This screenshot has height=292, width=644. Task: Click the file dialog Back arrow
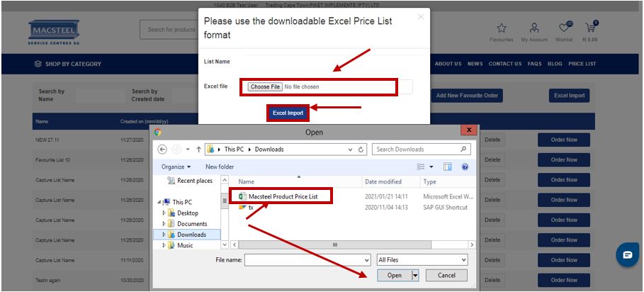coord(162,150)
